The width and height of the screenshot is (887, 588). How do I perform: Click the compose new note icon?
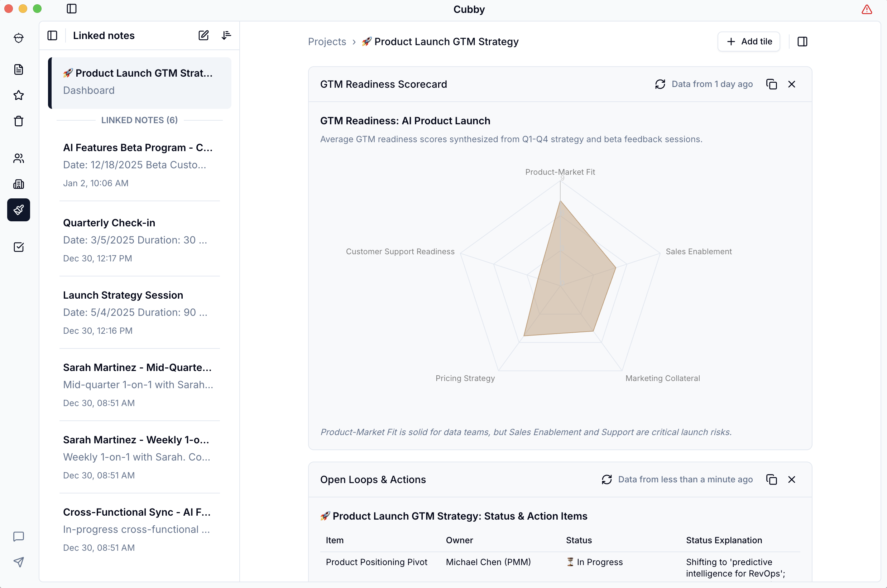[x=203, y=35]
